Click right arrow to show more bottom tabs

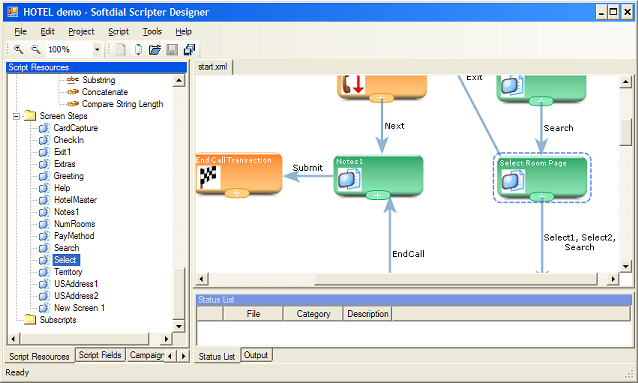point(184,356)
